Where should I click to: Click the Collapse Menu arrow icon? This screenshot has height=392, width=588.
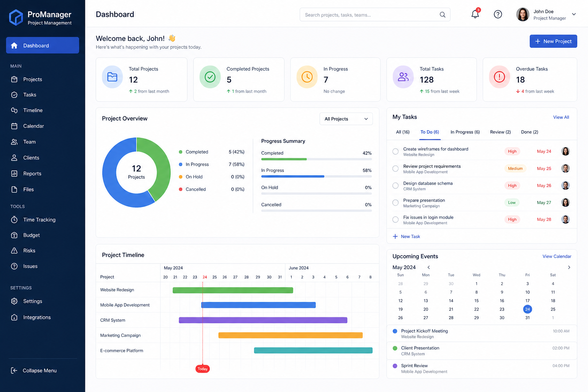coord(14,370)
